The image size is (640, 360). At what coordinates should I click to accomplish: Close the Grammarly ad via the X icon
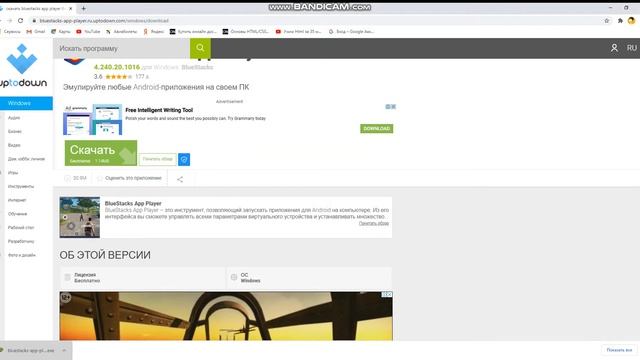click(x=393, y=107)
